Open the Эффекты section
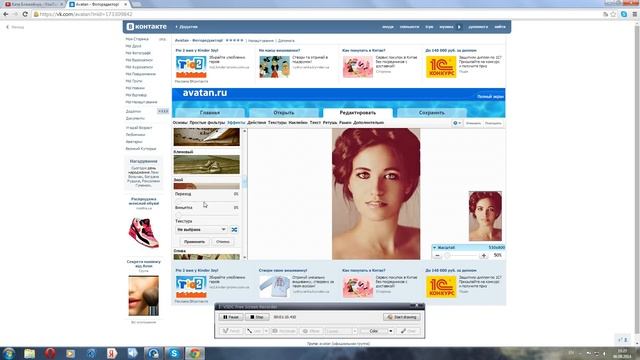Image resolution: width=640 pixels, height=360 pixels. click(236, 122)
